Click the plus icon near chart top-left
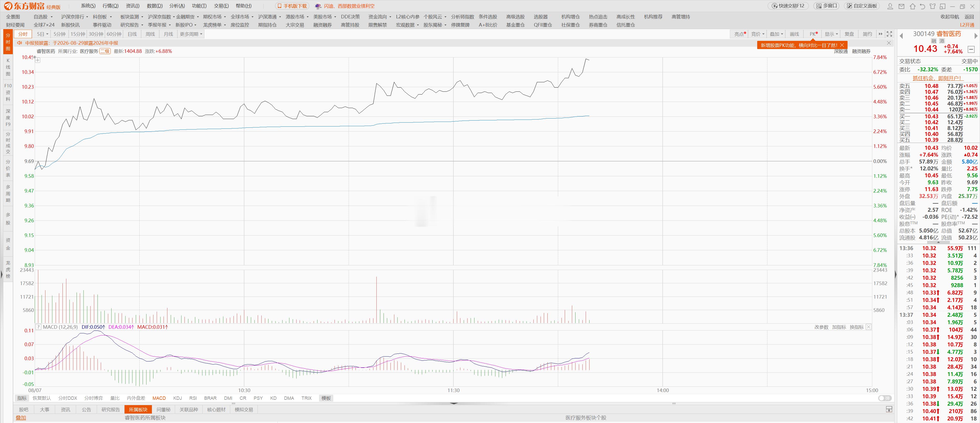Image resolution: width=980 pixels, height=423 pixels. 38,60
